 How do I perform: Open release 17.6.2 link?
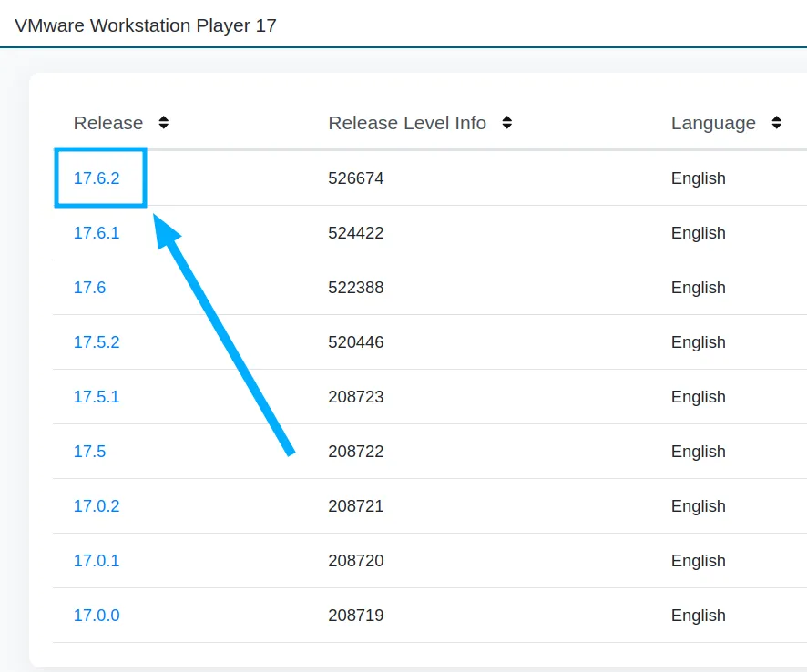(97, 178)
